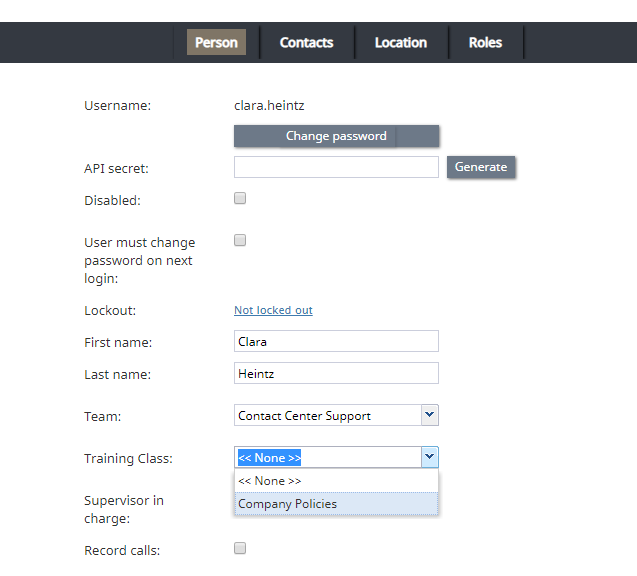Edit the Last name field
Viewport: 637px width, 576px height.
tap(336, 373)
